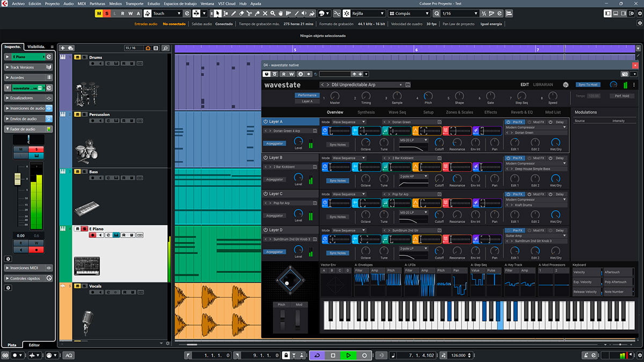Expand the Ecualizadores inspector section
The image size is (644, 362).
28,98
